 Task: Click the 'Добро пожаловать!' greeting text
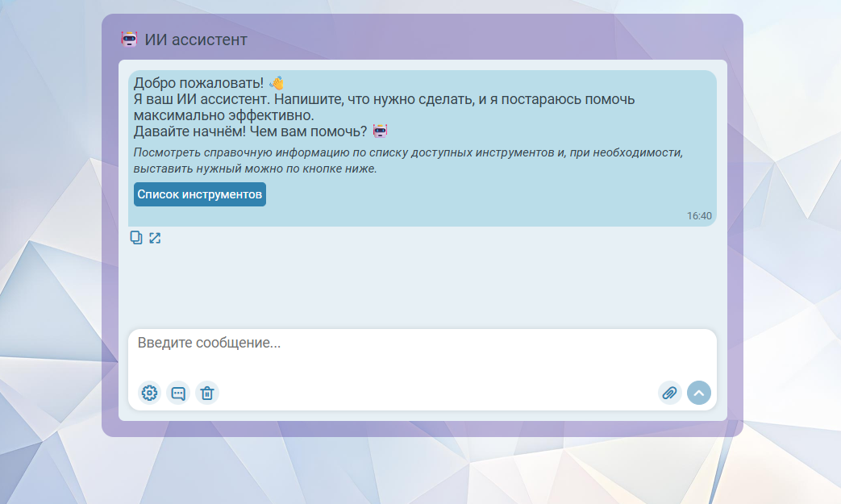tap(198, 83)
